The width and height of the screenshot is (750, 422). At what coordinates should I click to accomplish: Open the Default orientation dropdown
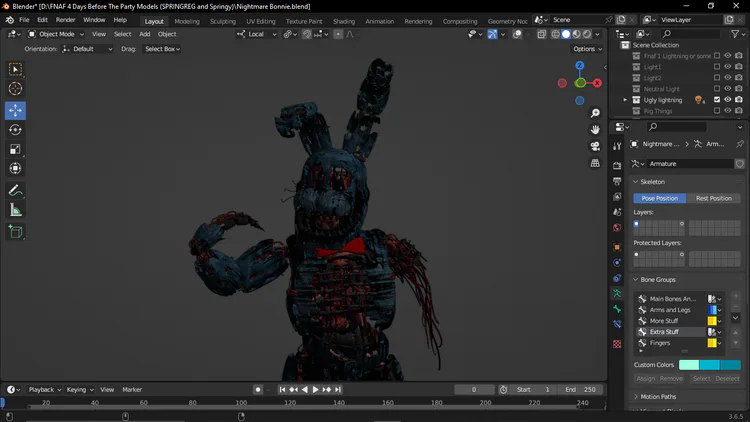click(87, 49)
